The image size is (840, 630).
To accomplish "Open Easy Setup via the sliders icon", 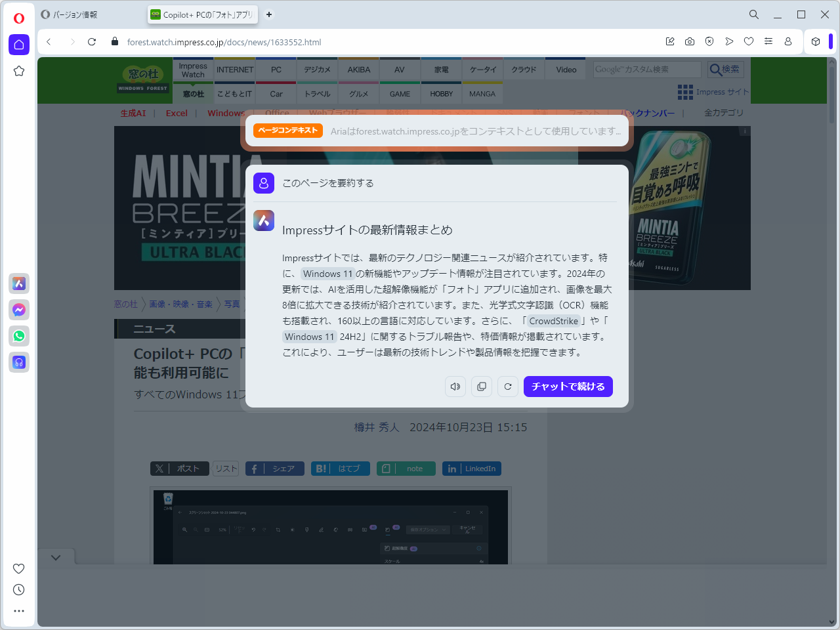I will point(768,41).
